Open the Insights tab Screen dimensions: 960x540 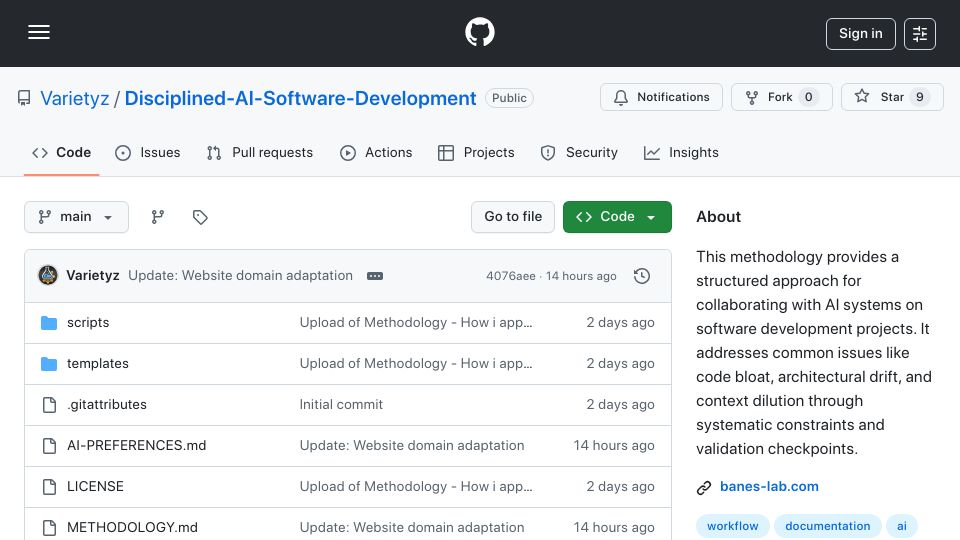pos(681,152)
